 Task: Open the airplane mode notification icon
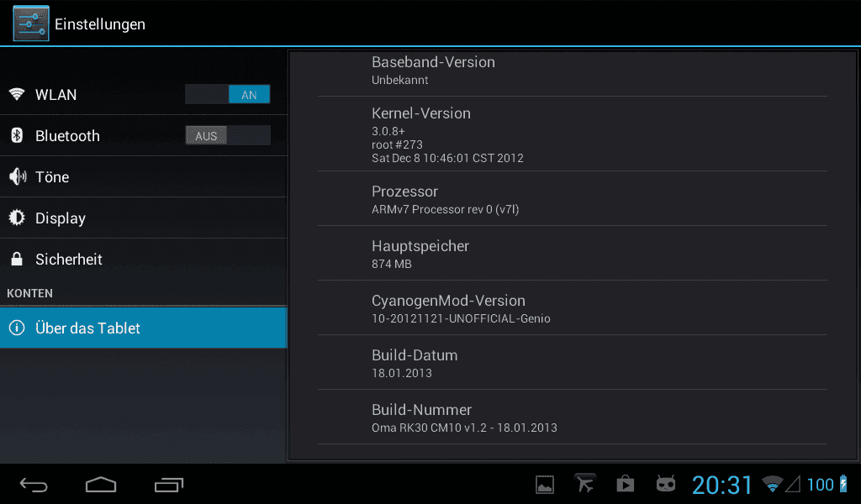(585, 484)
